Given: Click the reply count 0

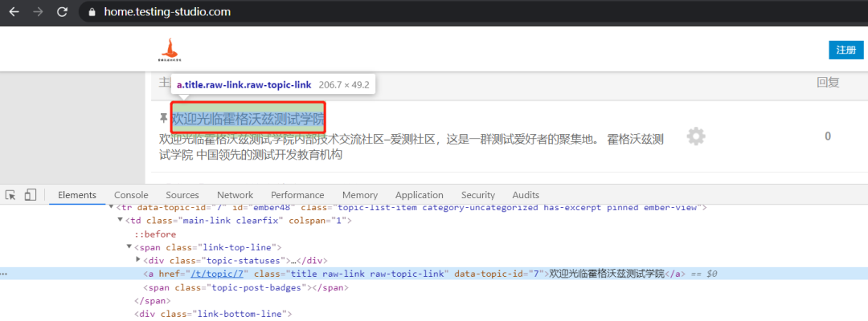Looking at the screenshot, I should [828, 136].
